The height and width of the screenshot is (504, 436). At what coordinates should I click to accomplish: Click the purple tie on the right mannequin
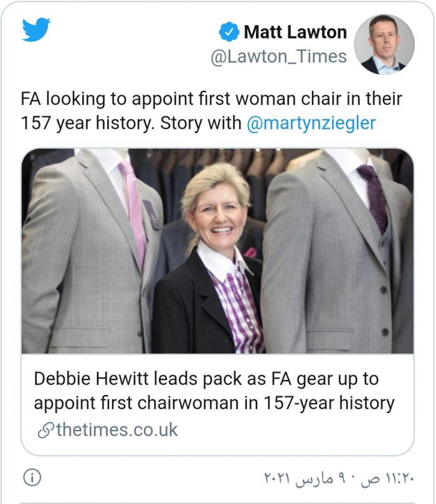(374, 198)
